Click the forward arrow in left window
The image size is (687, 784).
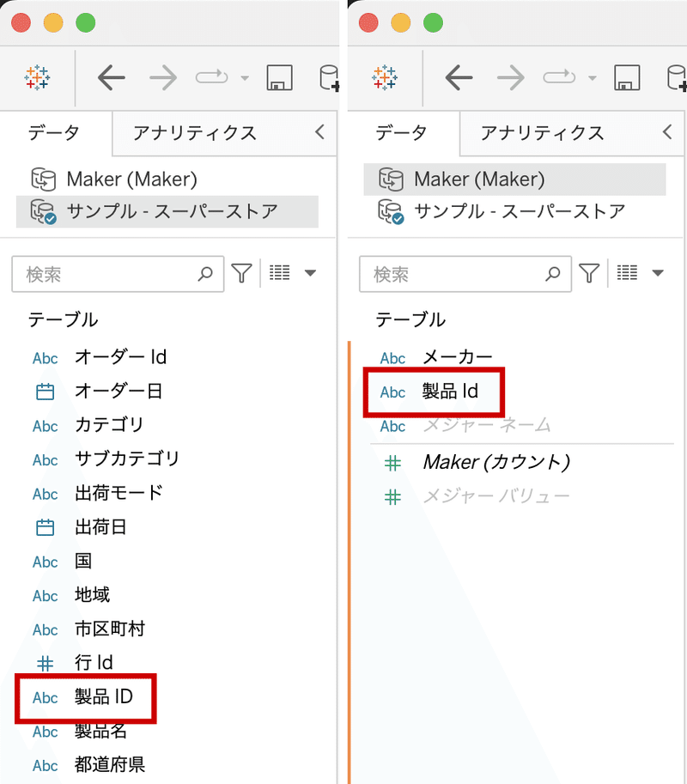(163, 77)
